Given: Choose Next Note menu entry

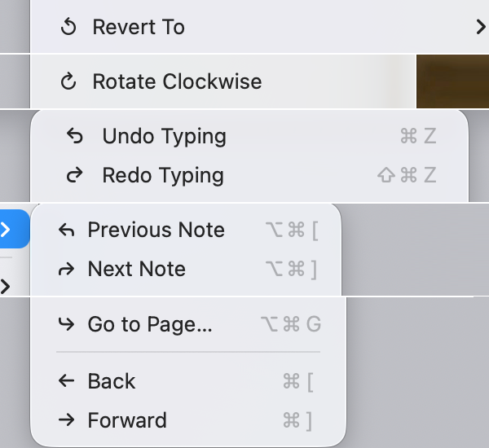Looking at the screenshot, I should click(136, 270).
